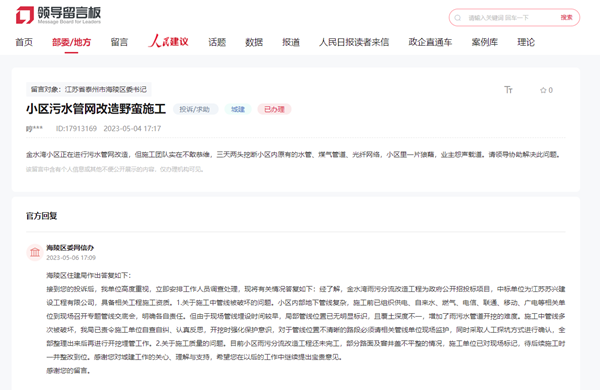Open the 首页 nav item
This screenshot has width=600, height=390.
[x=24, y=42]
